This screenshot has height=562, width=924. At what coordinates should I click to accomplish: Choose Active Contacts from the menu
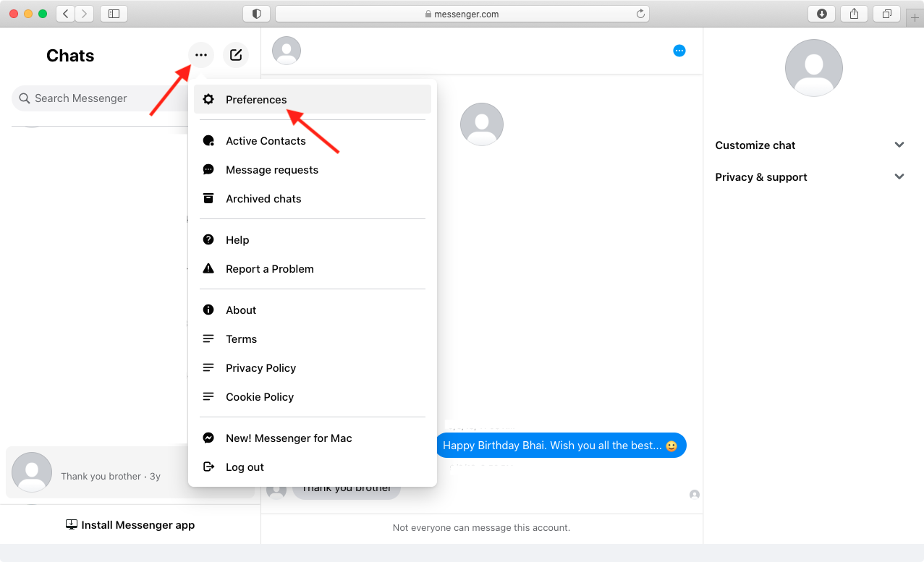[313, 140]
